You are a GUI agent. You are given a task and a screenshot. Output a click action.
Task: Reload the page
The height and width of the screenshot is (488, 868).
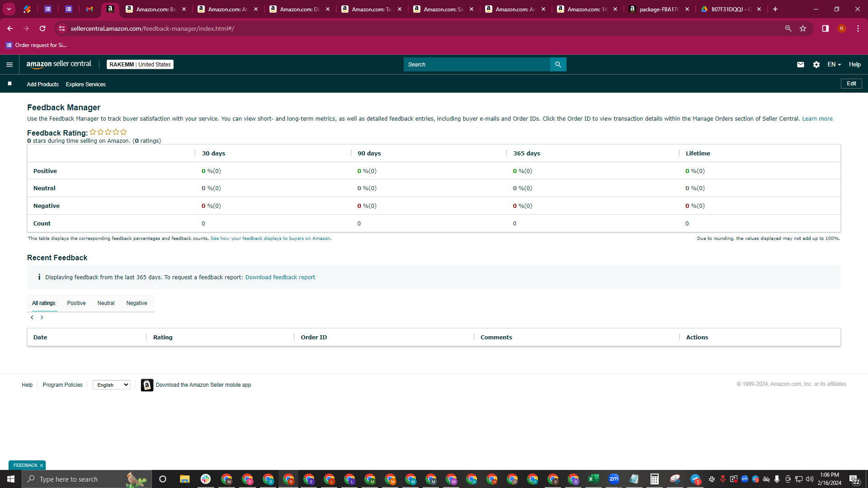coord(42,28)
